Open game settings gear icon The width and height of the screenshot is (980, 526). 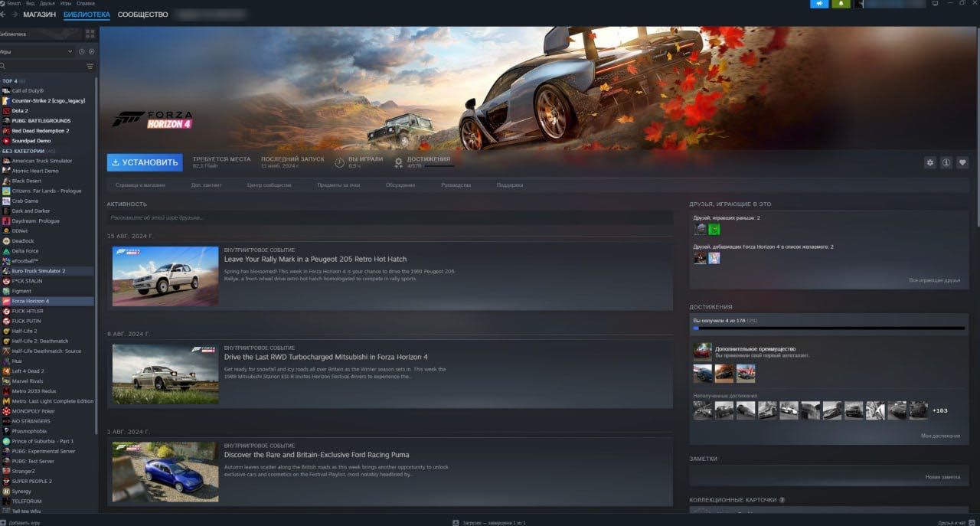coord(930,162)
